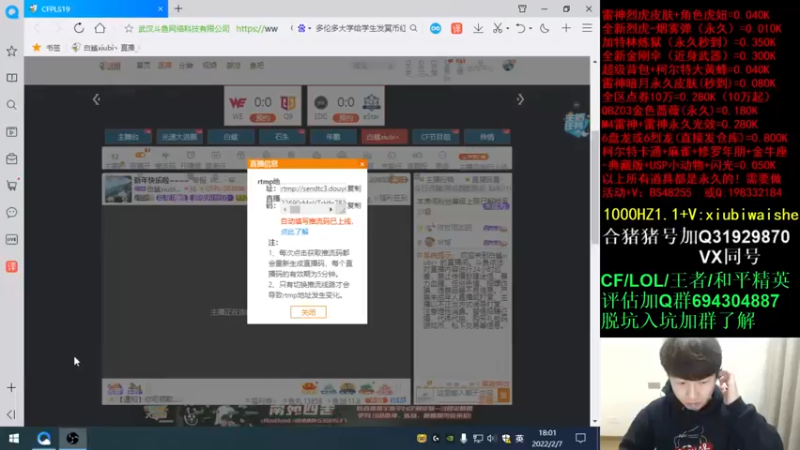
Task: Toggle night mode moon icon
Action: [544, 29]
